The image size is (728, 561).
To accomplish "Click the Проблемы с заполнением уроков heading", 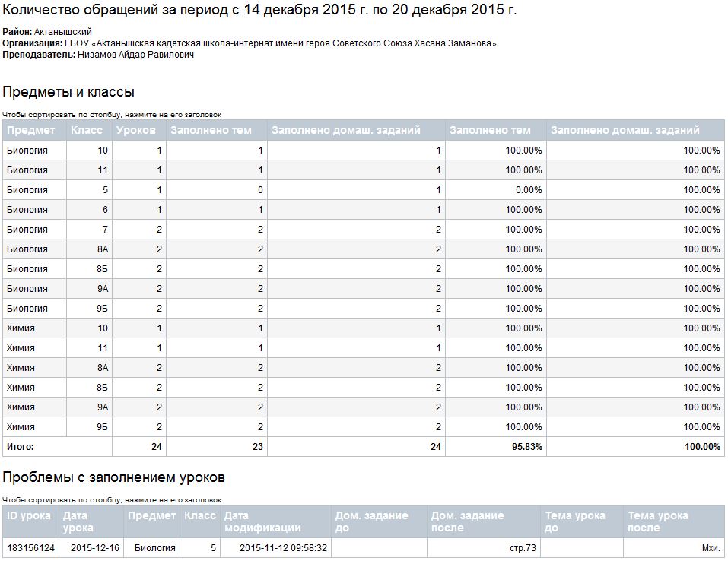I will (x=114, y=478).
